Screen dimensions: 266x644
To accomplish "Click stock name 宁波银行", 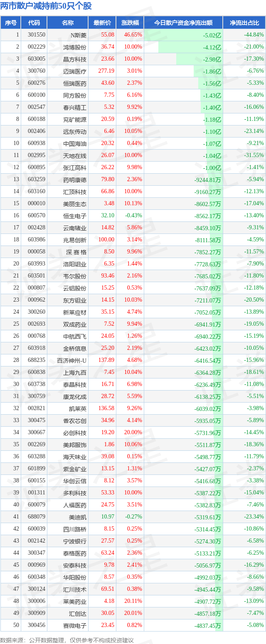I will (75, 541).
